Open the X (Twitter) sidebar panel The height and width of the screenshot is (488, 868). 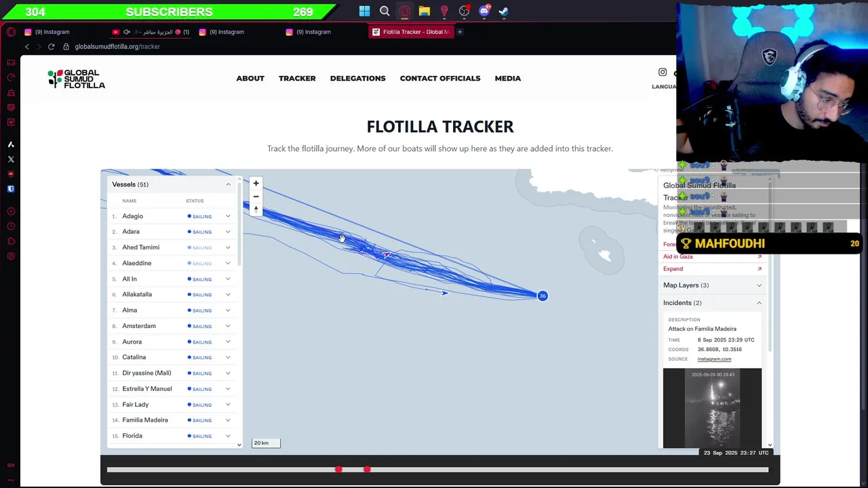pos(11,159)
